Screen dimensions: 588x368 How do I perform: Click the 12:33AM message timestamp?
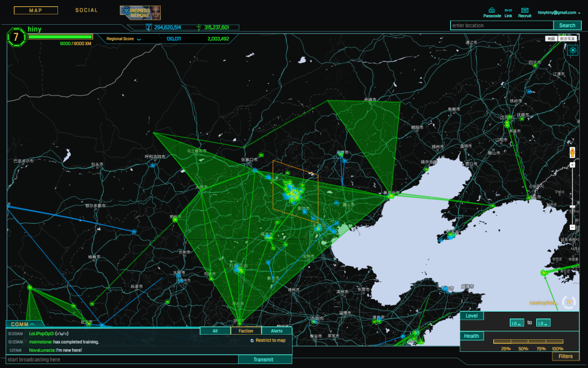click(16, 342)
